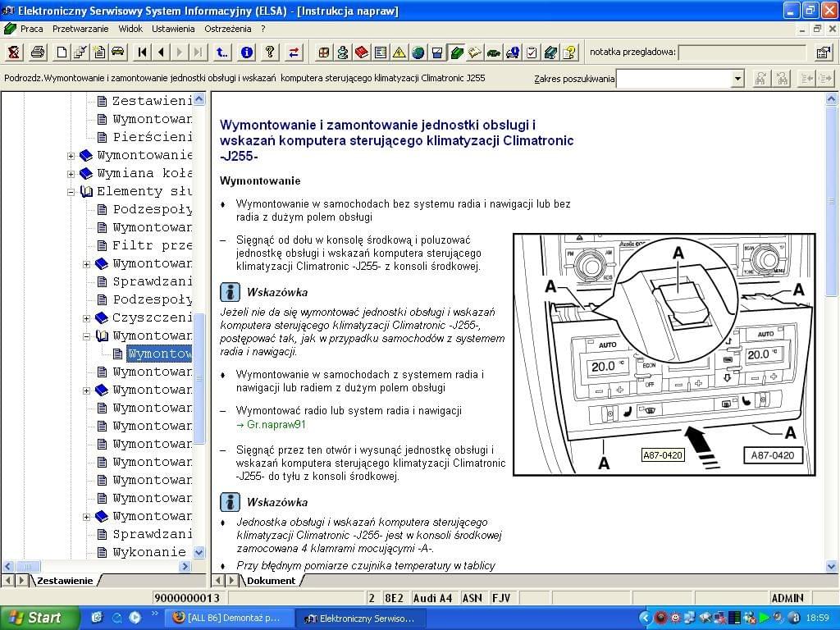Click the yellow open book toolbar icon
This screenshot has height=630, width=840.
pos(475,52)
